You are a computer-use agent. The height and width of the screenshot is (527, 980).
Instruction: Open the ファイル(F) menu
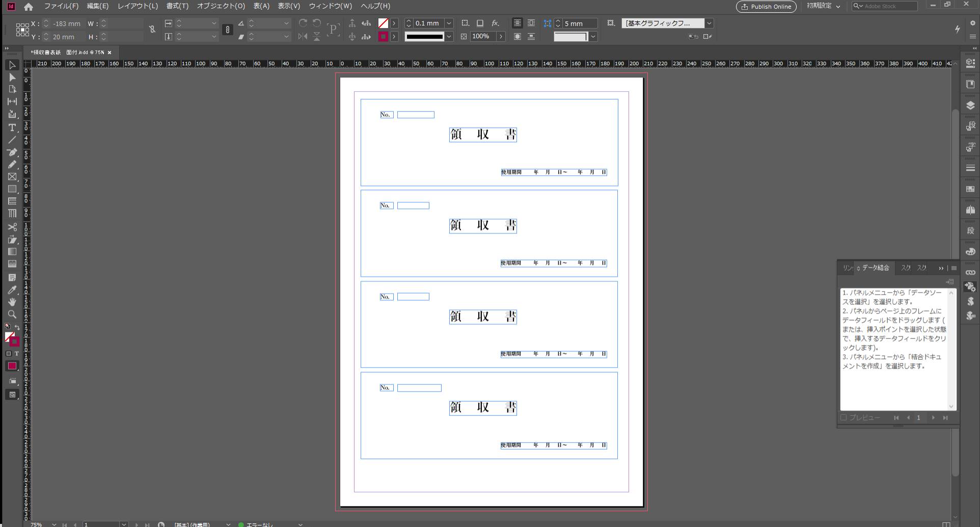click(x=61, y=6)
